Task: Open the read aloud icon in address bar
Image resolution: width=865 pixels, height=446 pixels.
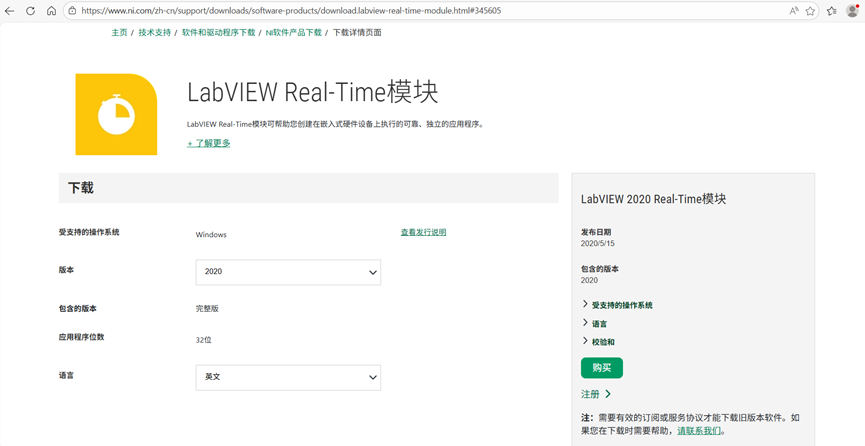Action: point(794,10)
